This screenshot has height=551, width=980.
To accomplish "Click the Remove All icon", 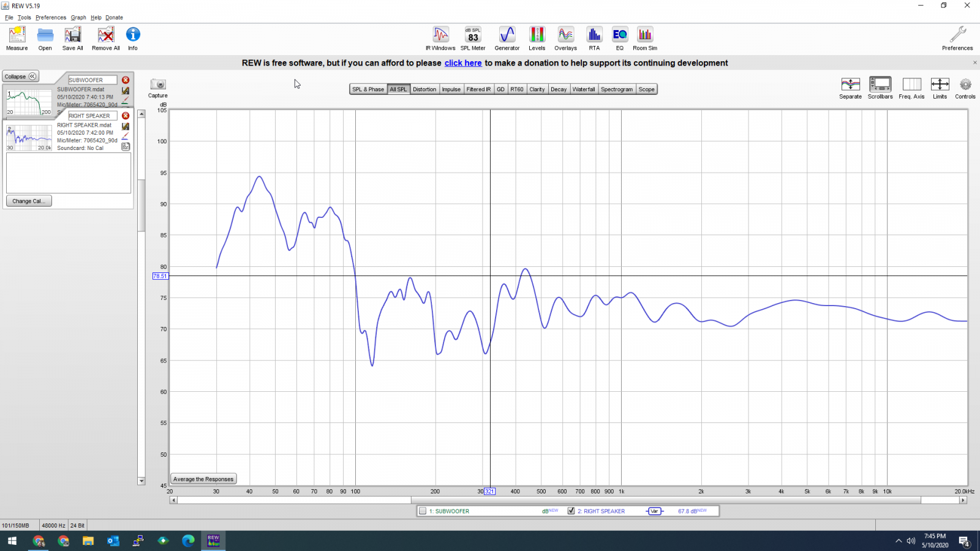I will [106, 35].
